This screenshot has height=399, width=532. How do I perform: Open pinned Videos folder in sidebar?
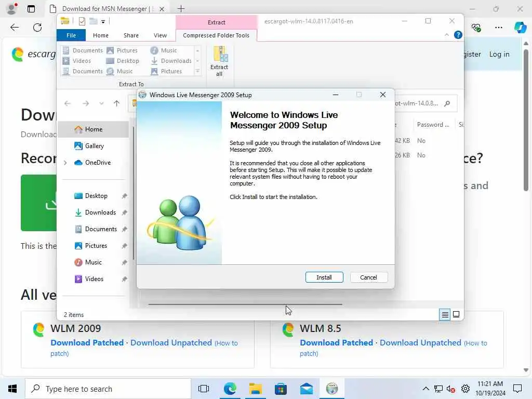pyautogui.click(x=94, y=279)
